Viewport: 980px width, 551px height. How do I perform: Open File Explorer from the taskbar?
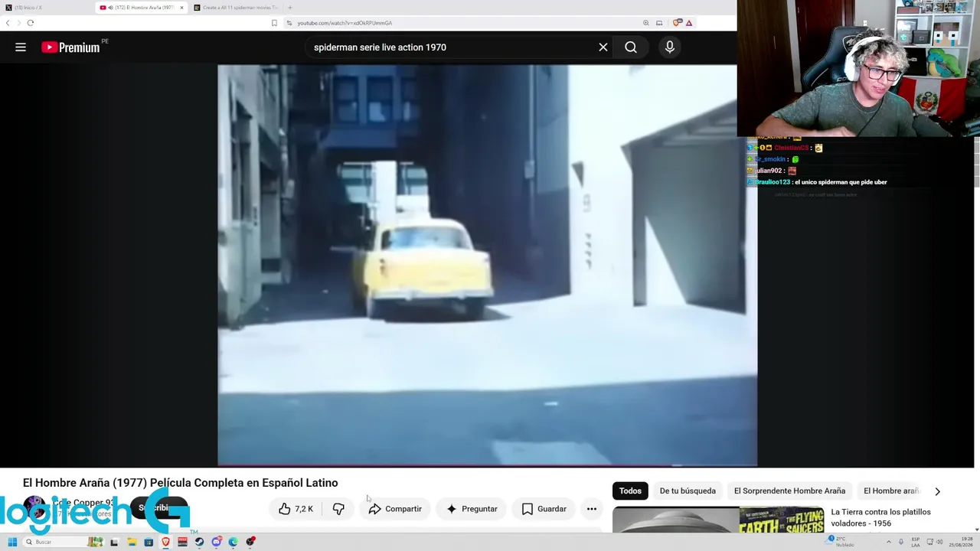[132, 542]
